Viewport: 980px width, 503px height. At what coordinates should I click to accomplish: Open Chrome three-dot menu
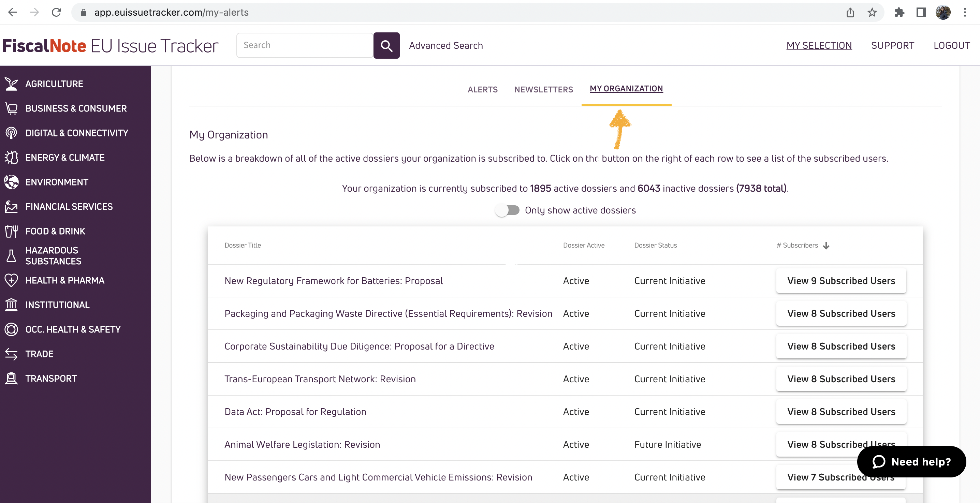(965, 13)
